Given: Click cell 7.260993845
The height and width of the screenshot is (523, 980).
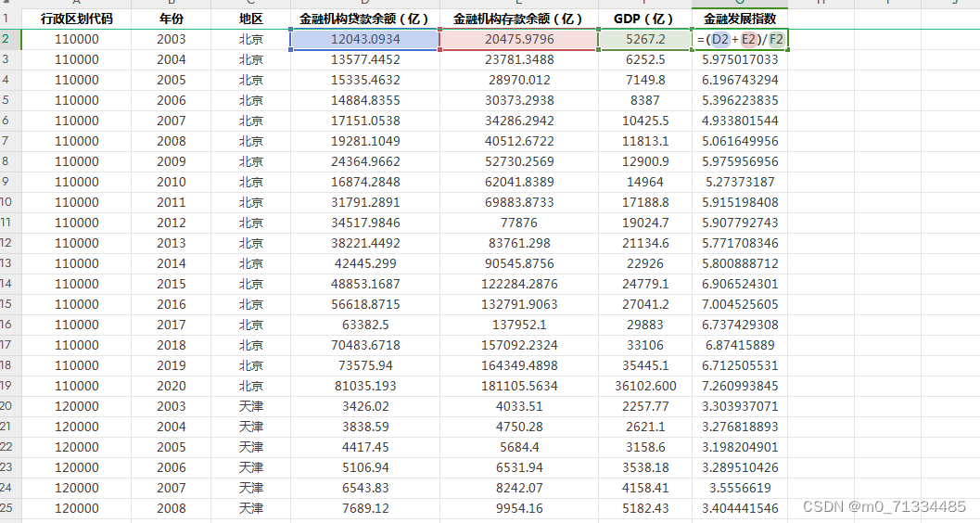Looking at the screenshot, I should [x=740, y=386].
